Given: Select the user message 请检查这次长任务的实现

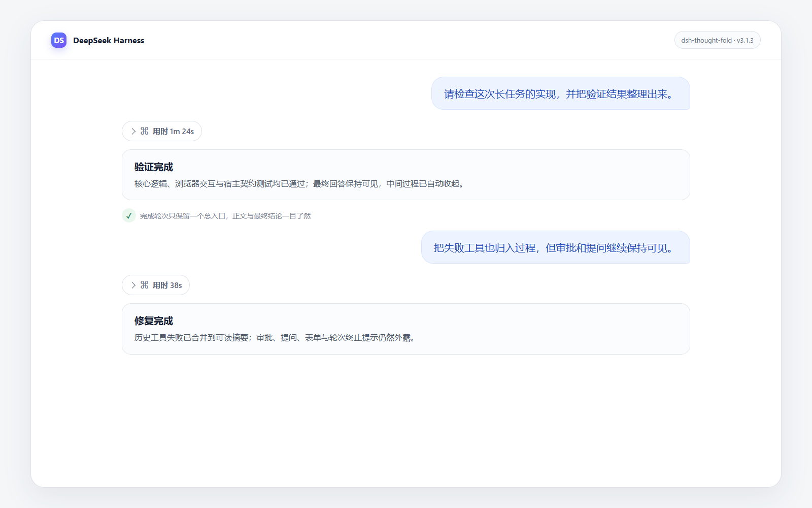Looking at the screenshot, I should point(561,93).
